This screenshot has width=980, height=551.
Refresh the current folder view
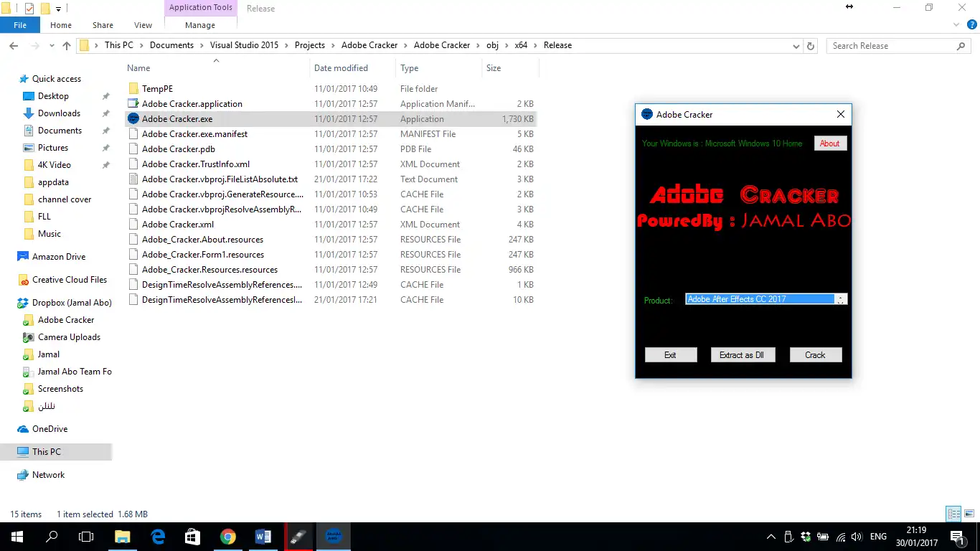[x=811, y=45]
